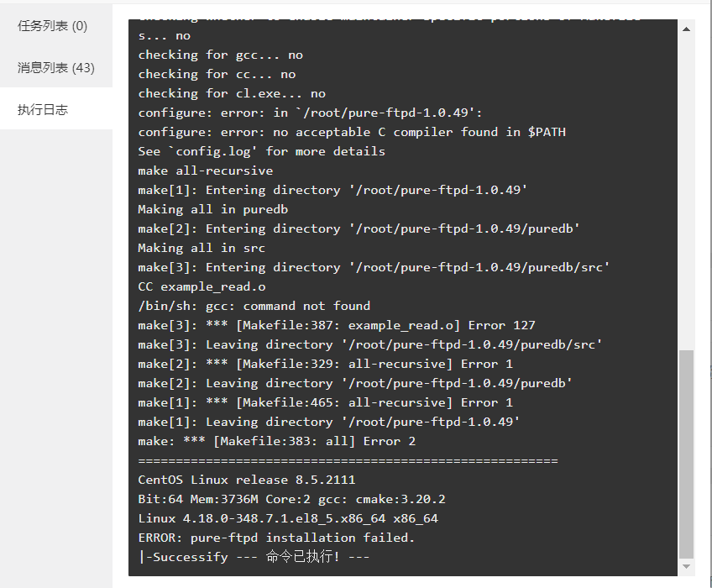Click the 'Making all in puredb' line
The height and width of the screenshot is (588, 712).
pos(213,209)
